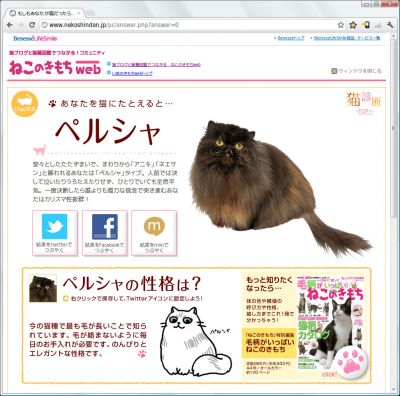400x396 pixels.
Task: Open the first link beside the site logo
Action: pos(156,65)
